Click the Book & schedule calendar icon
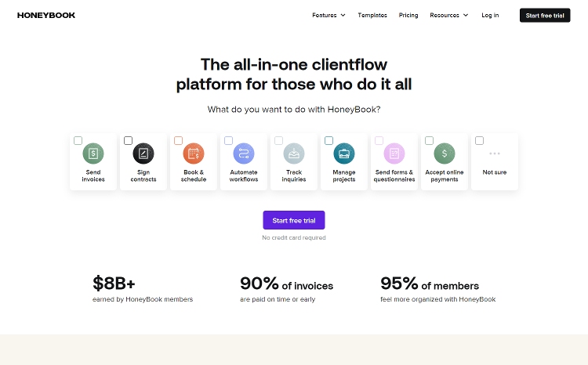 (194, 154)
